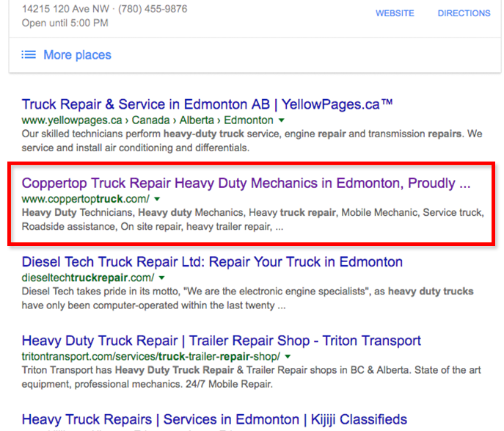The height and width of the screenshot is (431, 504).
Task: Open the Triton Transport Heavy Duty result
Action: click(221, 341)
